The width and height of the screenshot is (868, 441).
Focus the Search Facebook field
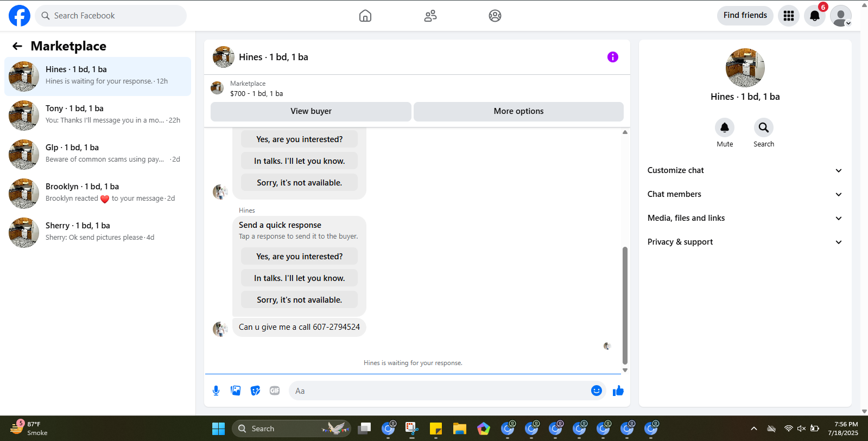(x=111, y=16)
